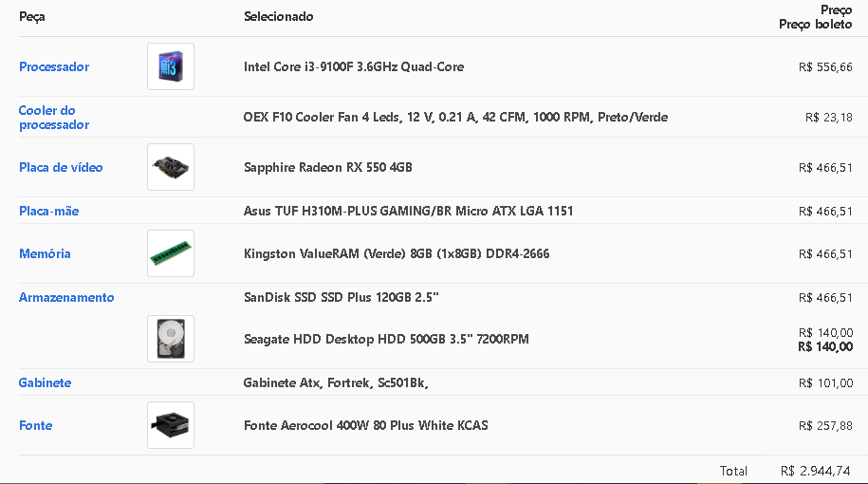Open the Processador category link
The width and height of the screenshot is (868, 484).
click(54, 67)
